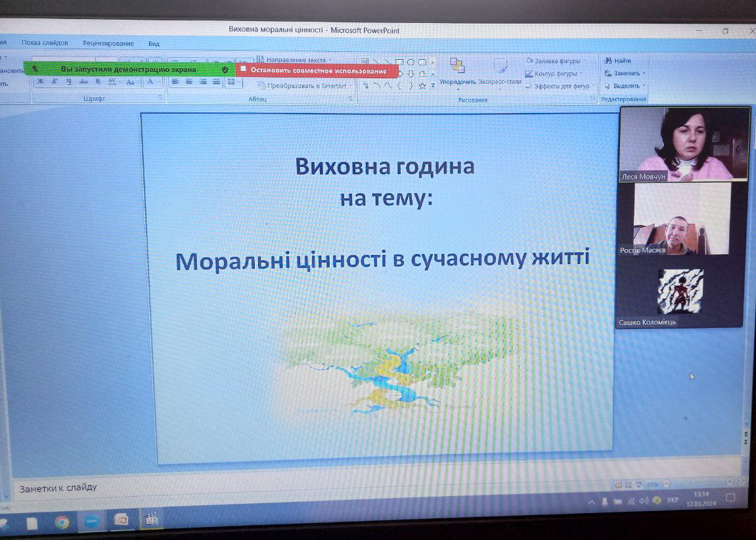Click Преобразовать в SmartArt
Screen dimensions: 756x540
[303, 86]
